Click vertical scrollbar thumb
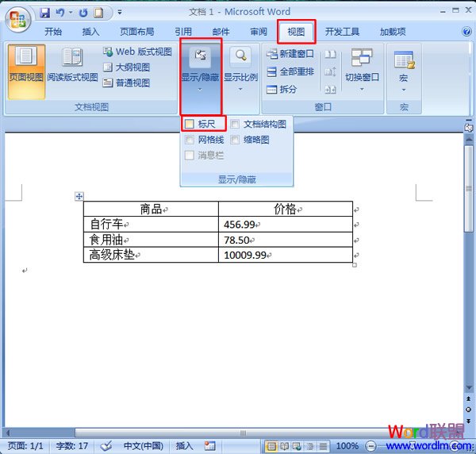The width and height of the screenshot is (476, 454). point(469,188)
